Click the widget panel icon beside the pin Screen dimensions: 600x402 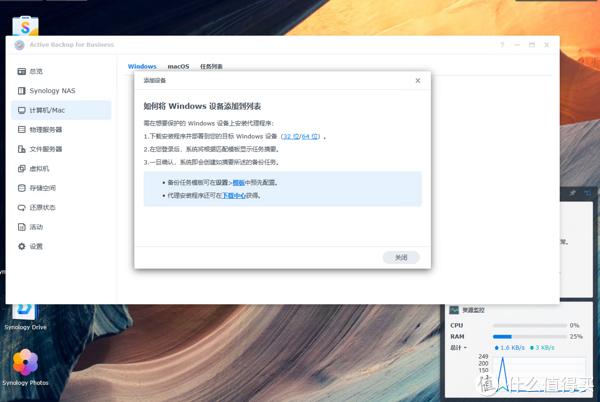588,193
